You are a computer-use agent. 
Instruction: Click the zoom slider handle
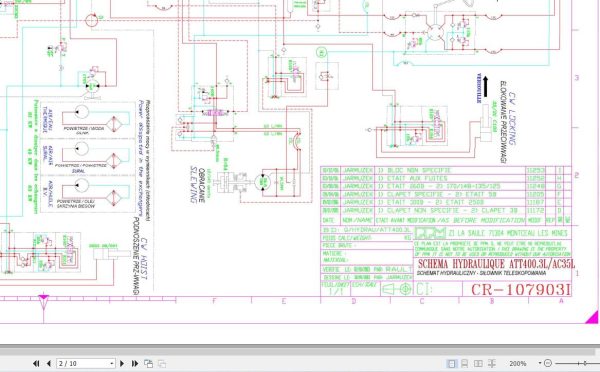[585, 363]
